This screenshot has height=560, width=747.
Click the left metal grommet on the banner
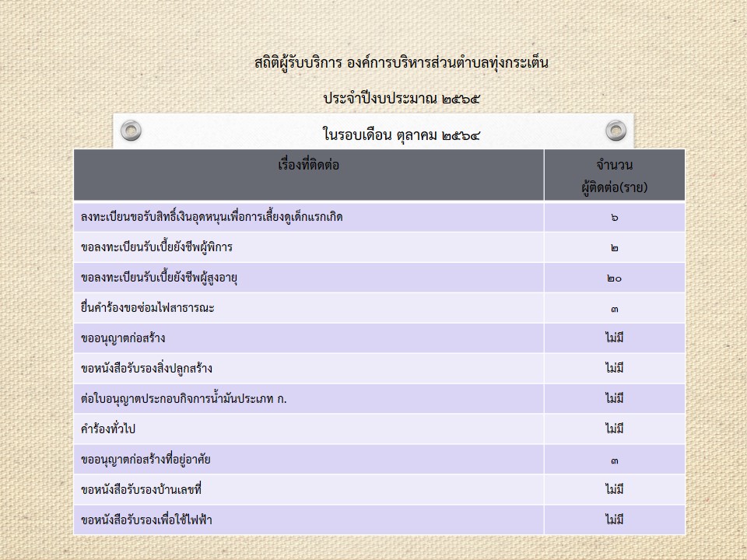click(x=132, y=130)
